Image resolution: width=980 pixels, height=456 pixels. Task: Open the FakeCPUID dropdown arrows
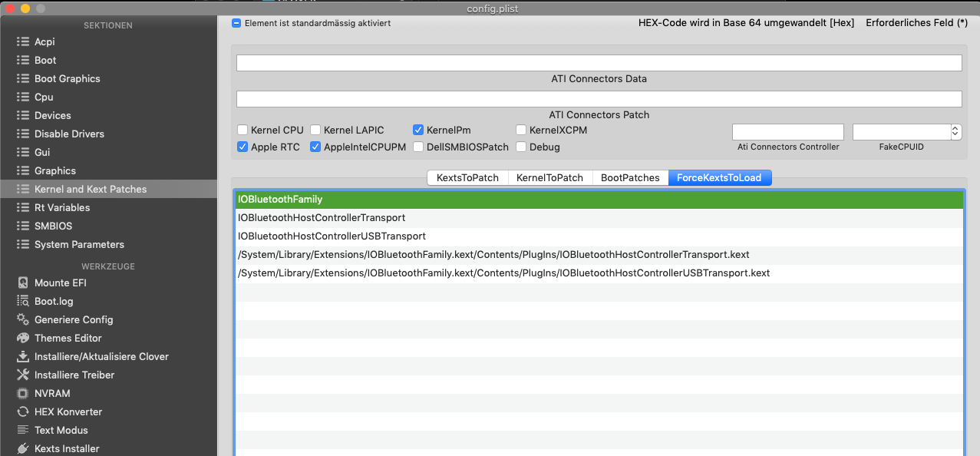955,132
